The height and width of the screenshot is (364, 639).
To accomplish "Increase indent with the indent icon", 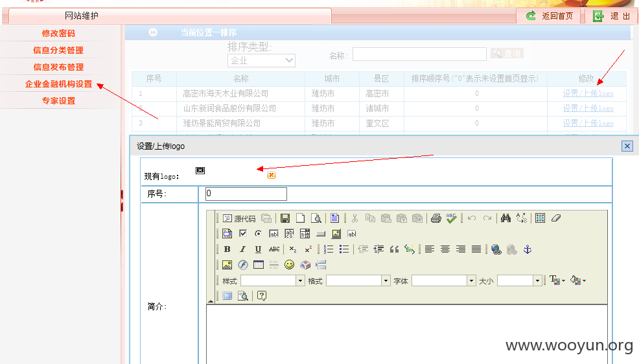I will [x=378, y=249].
